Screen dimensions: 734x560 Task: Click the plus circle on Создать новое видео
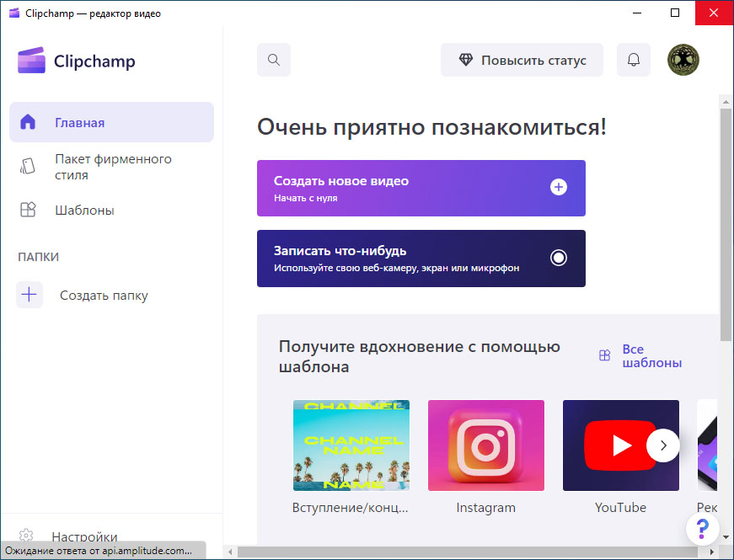(x=558, y=187)
